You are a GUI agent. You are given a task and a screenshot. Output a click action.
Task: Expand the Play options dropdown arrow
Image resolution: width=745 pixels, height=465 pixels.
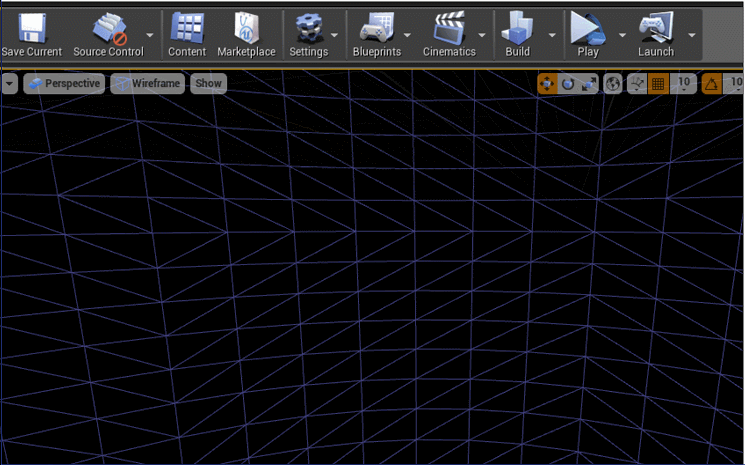622,35
